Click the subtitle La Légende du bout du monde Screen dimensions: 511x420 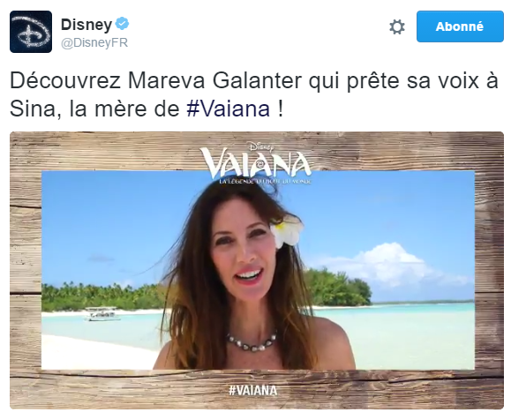[x=265, y=181]
